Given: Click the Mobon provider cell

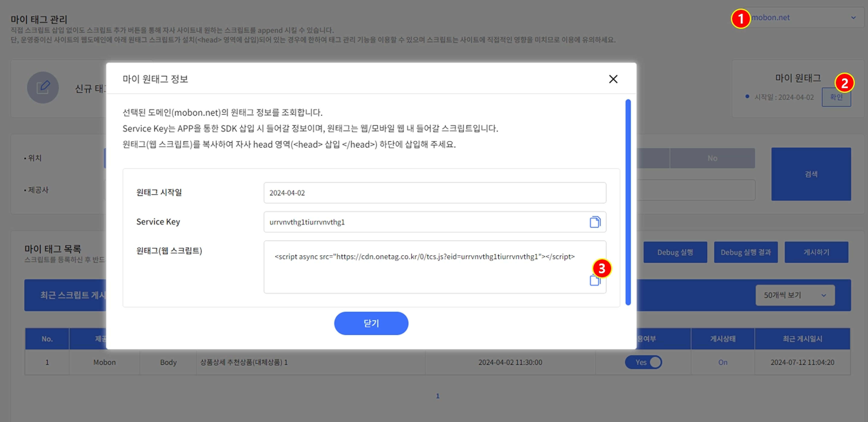Looking at the screenshot, I should 104,362.
